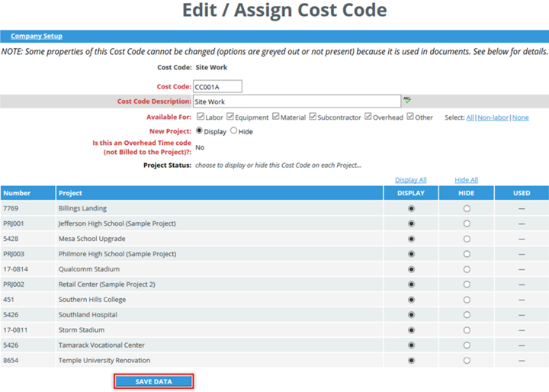Uncheck the Equipment checkbox
Image resolution: width=549 pixels, height=392 pixels.
[230, 117]
